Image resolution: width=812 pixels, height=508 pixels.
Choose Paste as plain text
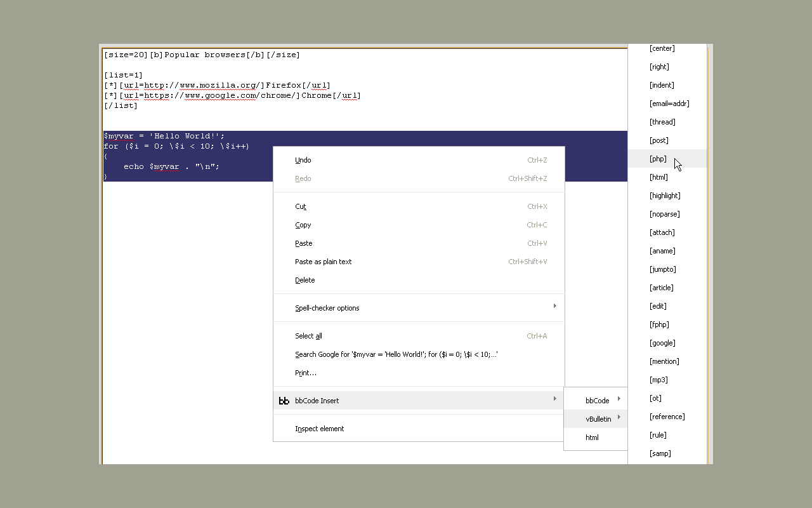tap(323, 262)
